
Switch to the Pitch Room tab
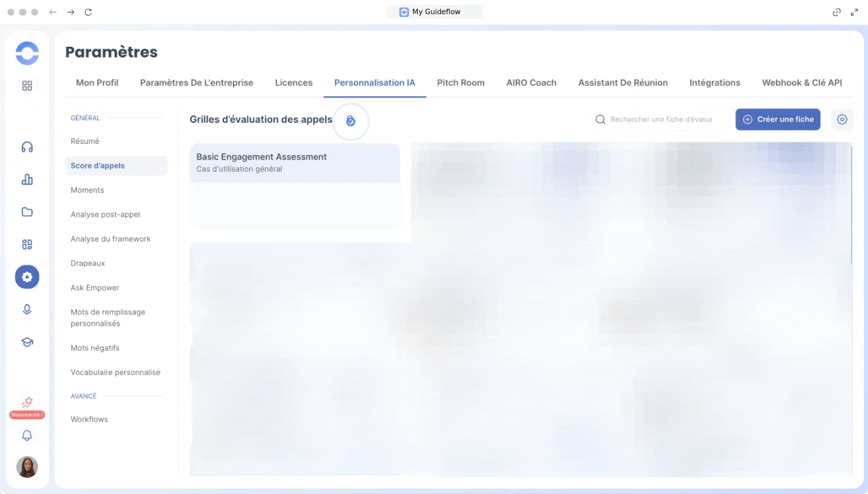460,83
